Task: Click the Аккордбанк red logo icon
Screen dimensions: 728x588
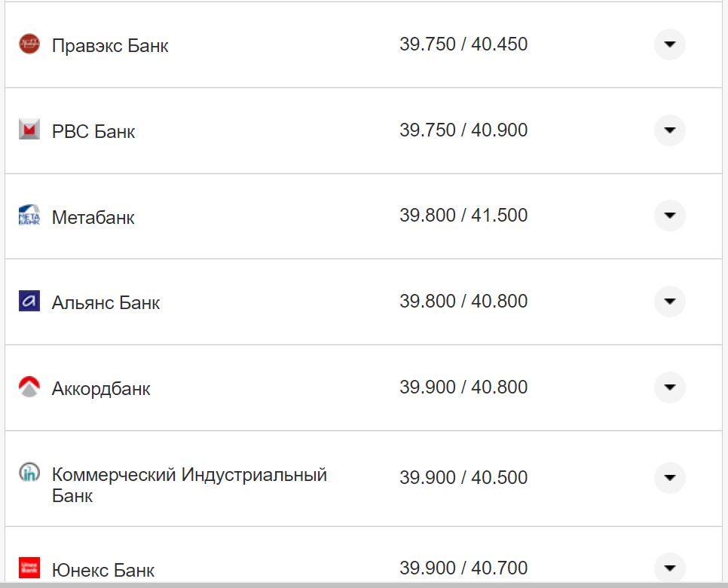Action: (29, 387)
